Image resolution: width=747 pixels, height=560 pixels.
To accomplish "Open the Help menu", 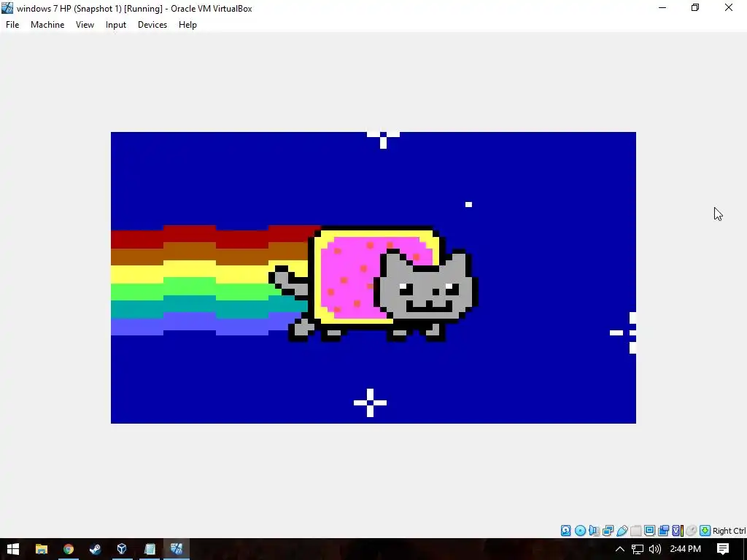I will click(187, 25).
